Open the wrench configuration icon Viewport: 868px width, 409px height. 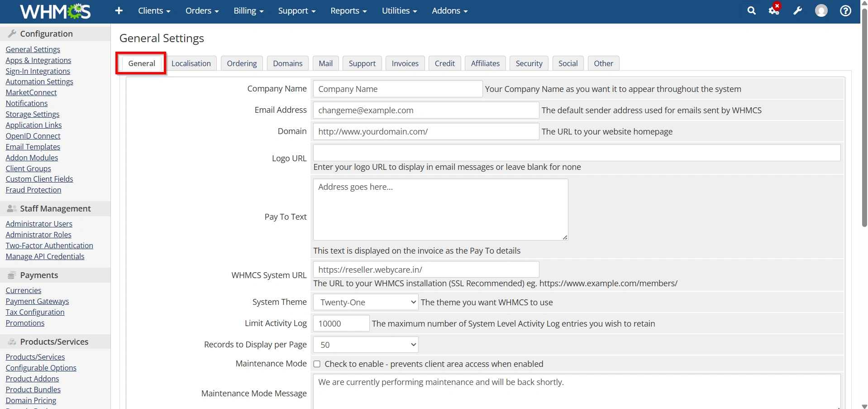(798, 10)
